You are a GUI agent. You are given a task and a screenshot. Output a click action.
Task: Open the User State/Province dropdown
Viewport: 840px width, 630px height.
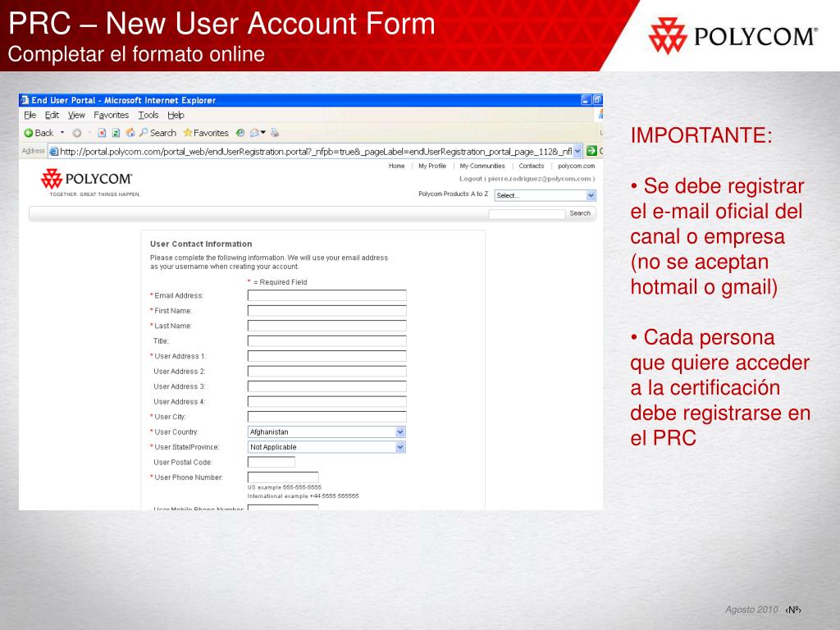click(x=326, y=447)
